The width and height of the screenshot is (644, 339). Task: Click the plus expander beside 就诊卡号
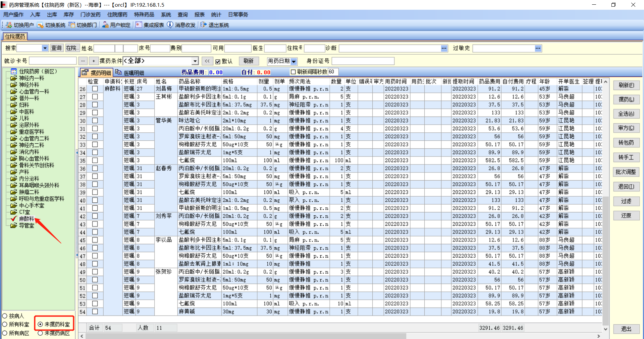pyautogui.click(x=94, y=61)
